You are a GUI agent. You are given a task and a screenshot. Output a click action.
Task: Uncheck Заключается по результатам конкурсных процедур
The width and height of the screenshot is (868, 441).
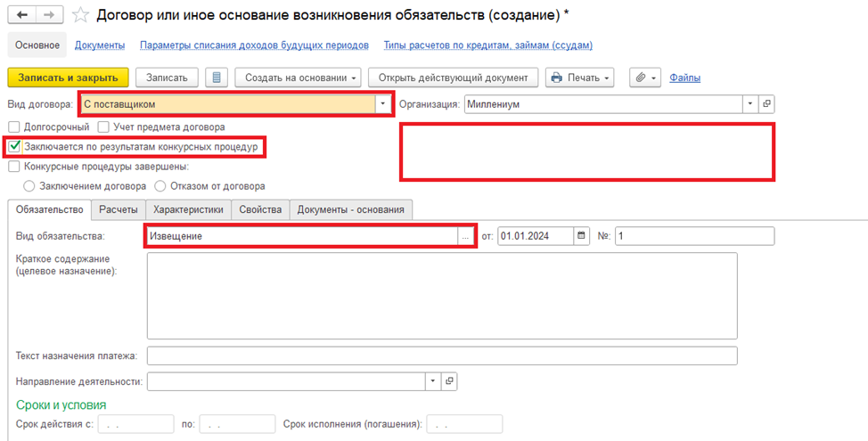tap(15, 147)
